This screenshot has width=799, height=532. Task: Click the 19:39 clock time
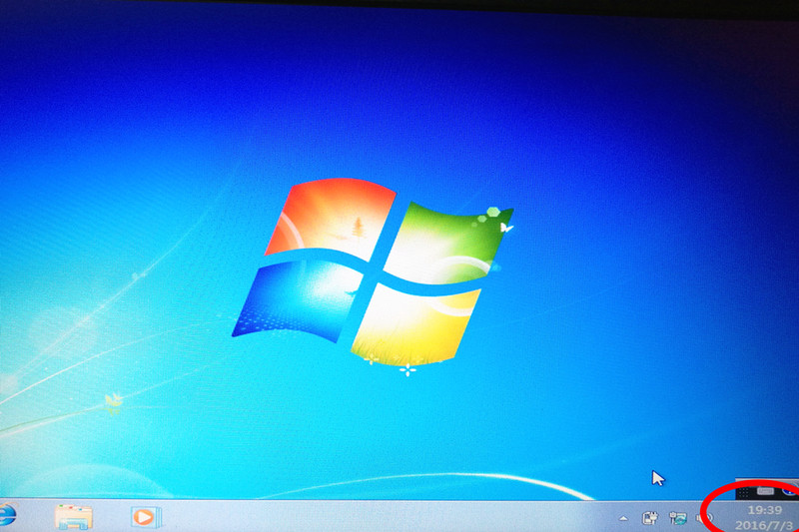click(763, 509)
